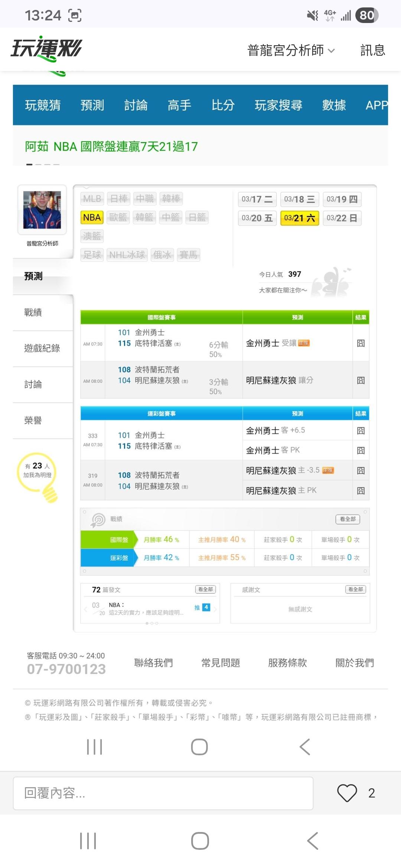401x868 pixels.
Task: Select the 澳籃 league filter
Action: (92, 236)
